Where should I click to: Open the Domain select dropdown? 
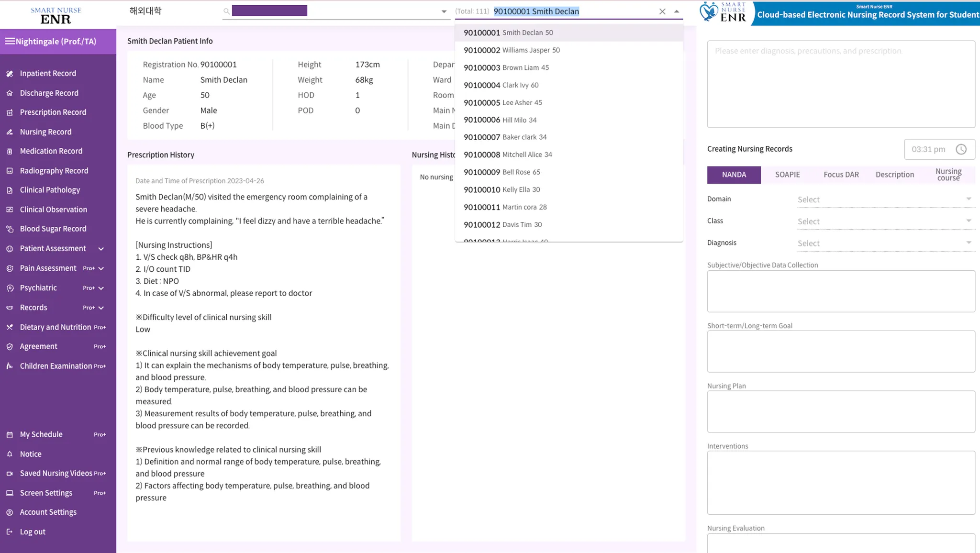884,199
